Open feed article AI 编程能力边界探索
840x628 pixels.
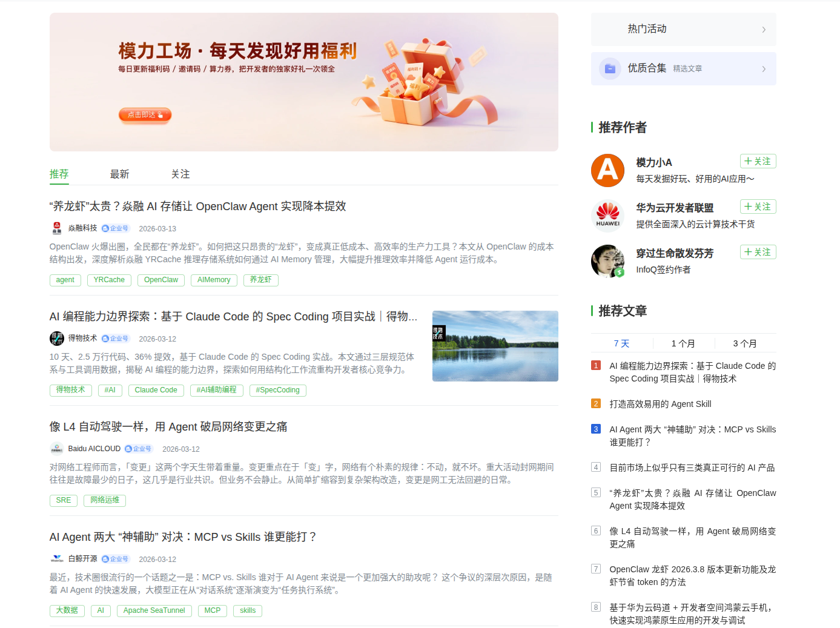coord(233,317)
